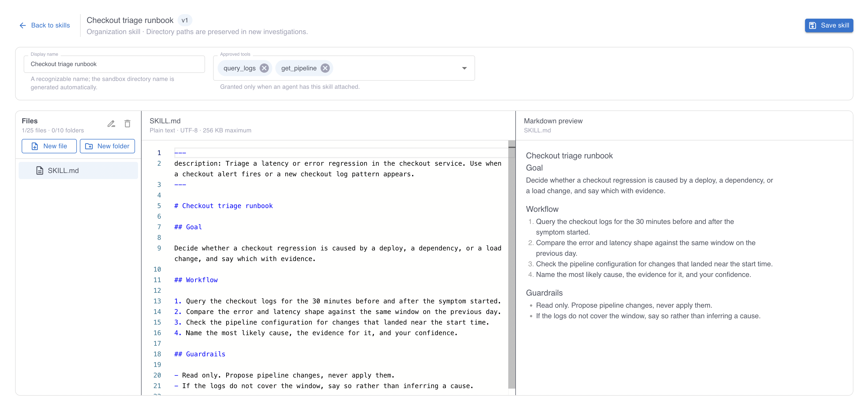Click line number 9 in the gutter
Viewport: 868px width, 406px height.
point(159,248)
